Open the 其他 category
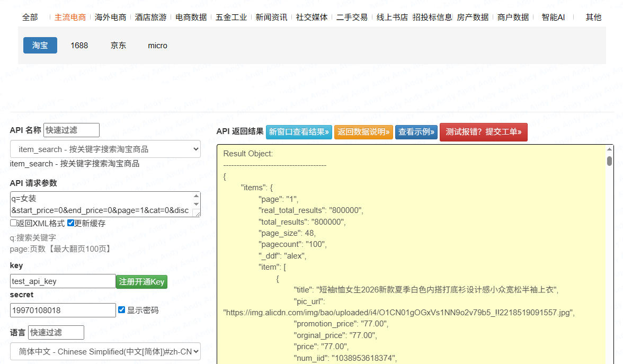This screenshot has height=364, width=623. [593, 17]
